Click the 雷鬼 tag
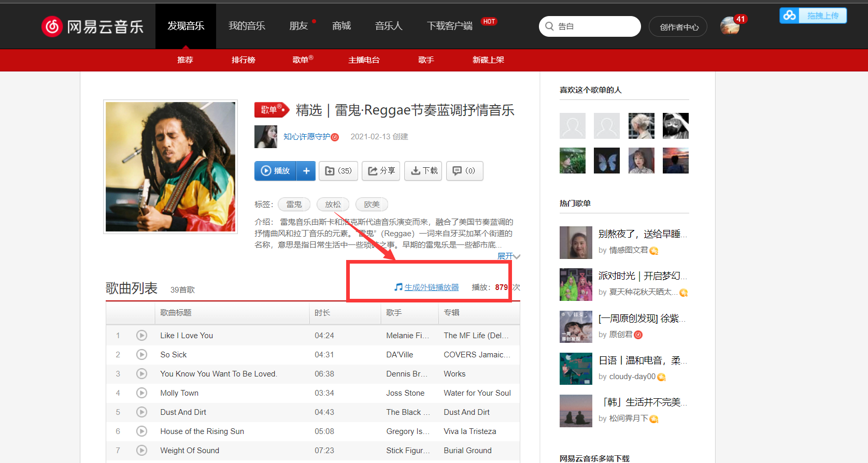The width and height of the screenshot is (868, 463). (294, 205)
